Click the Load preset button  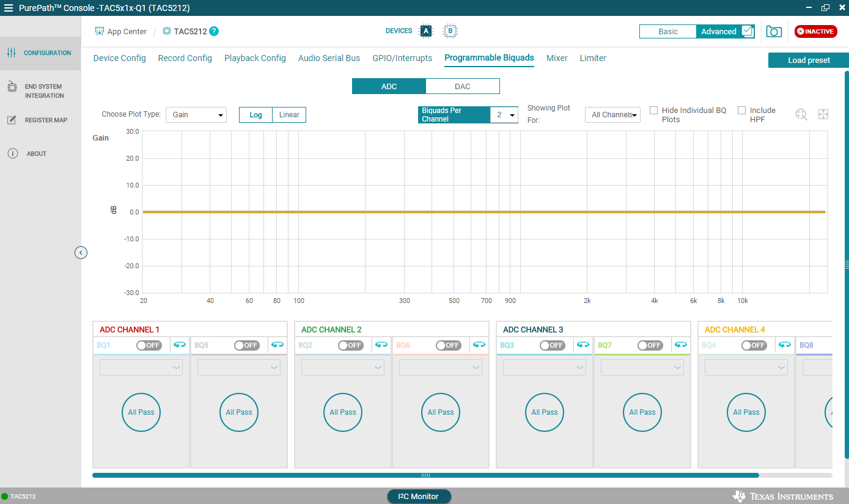point(809,60)
